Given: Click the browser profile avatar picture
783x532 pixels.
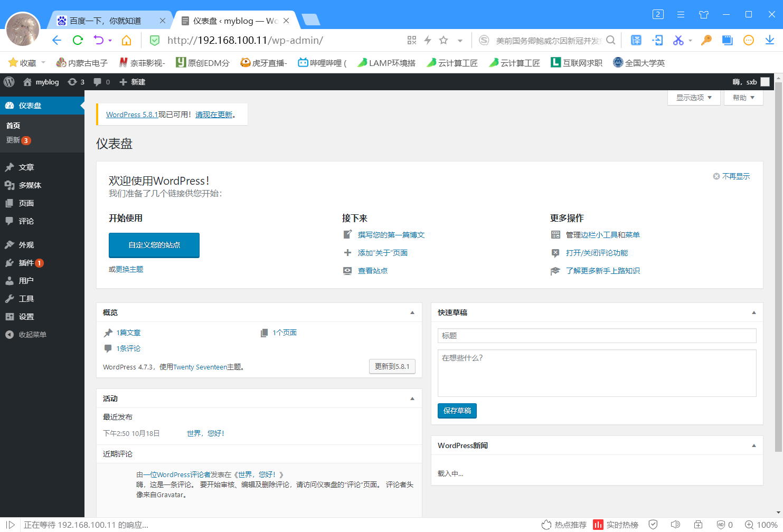Looking at the screenshot, I should (23, 29).
